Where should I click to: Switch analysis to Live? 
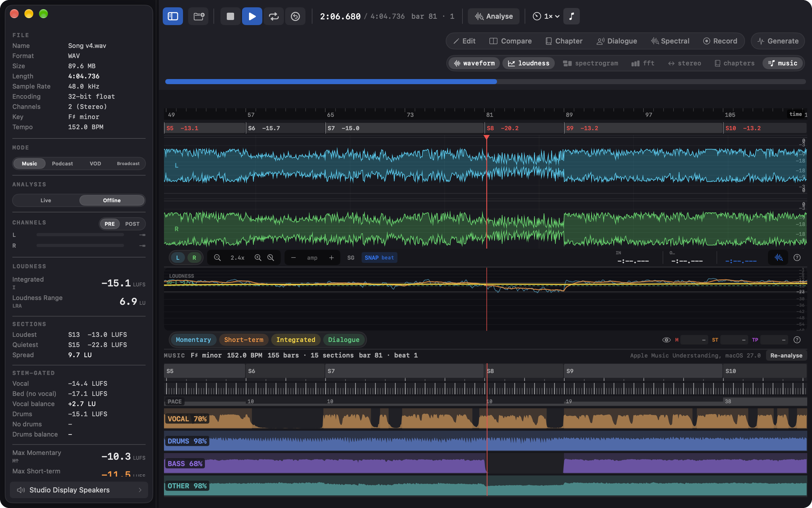point(46,200)
